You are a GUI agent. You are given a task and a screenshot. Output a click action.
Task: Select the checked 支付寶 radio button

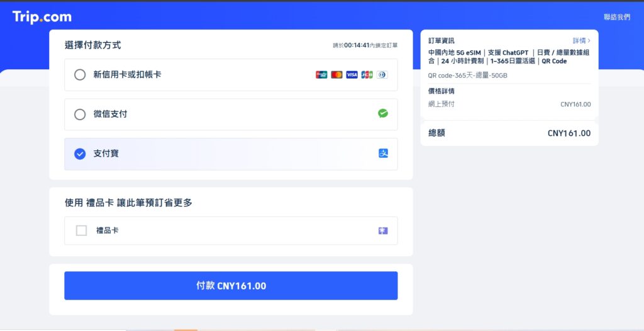click(80, 154)
